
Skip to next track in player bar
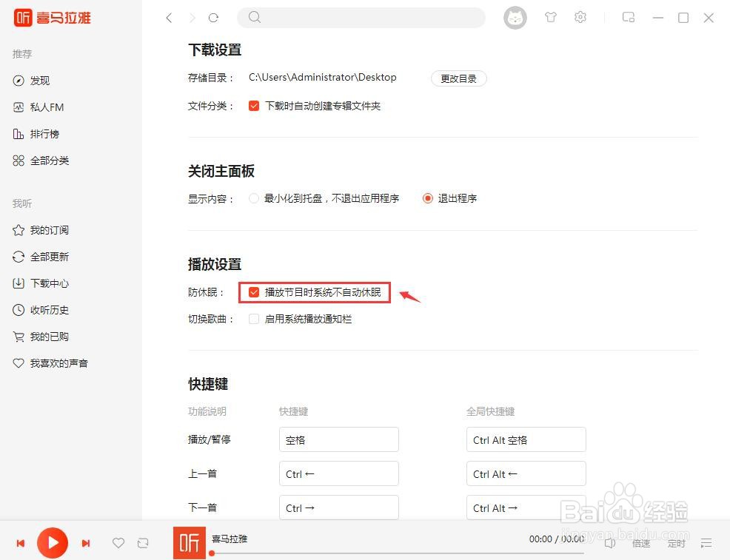tap(86, 543)
